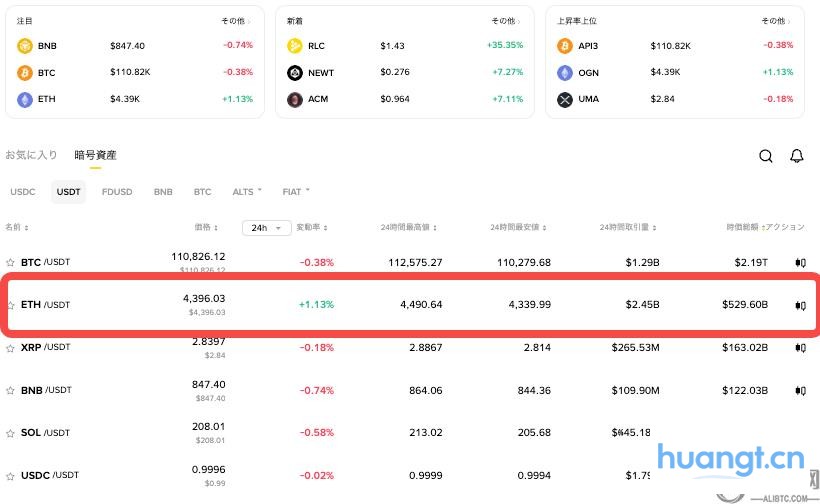Sort by 24時間取引量 column header
820x504 pixels.
(x=629, y=228)
